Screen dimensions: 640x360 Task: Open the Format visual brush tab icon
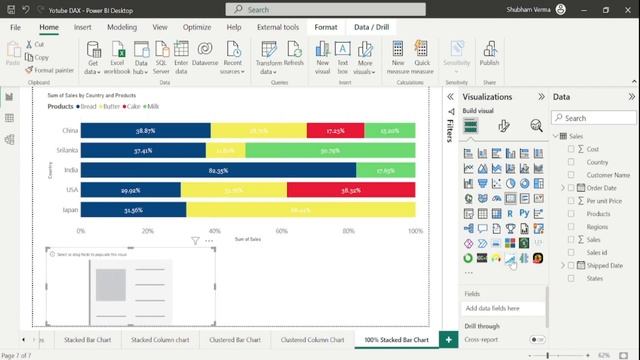tap(504, 126)
